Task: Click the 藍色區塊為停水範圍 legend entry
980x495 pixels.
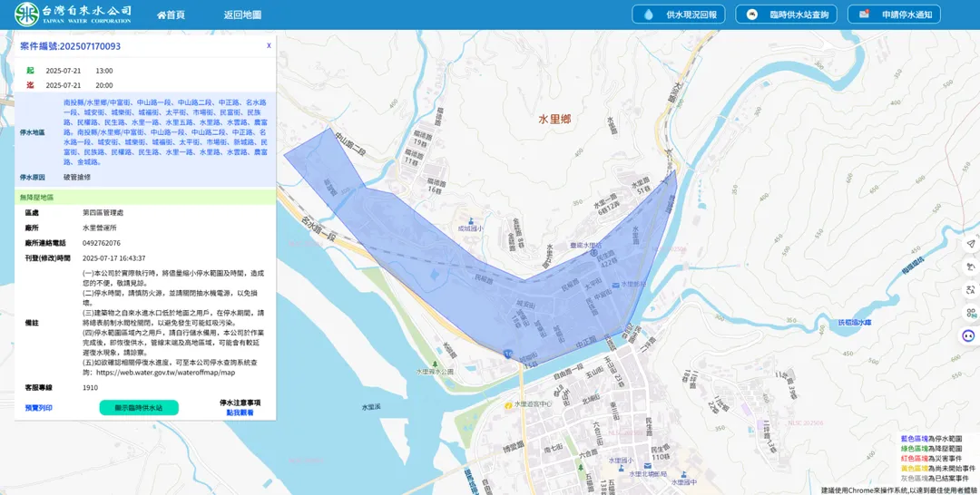Action: pyautogui.click(x=931, y=439)
